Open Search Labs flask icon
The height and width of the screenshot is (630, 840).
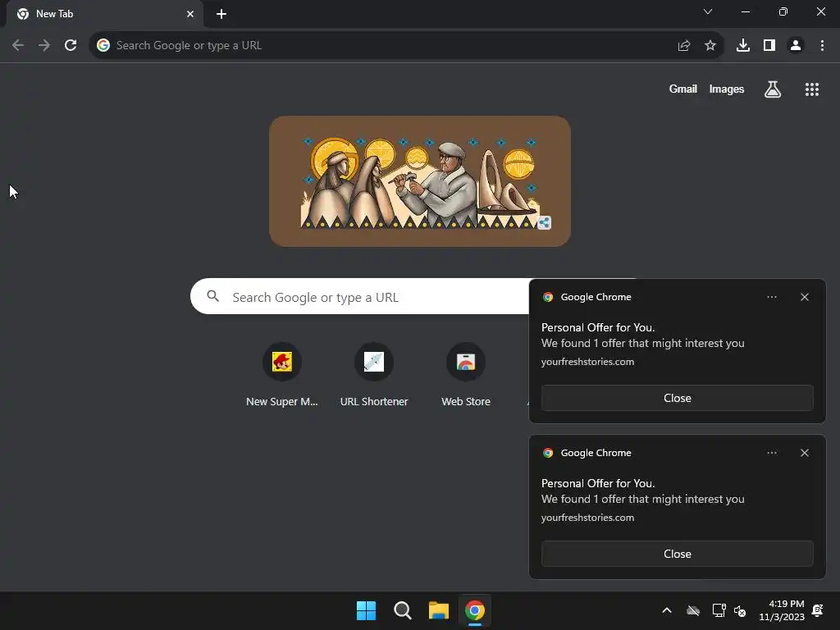tap(773, 89)
